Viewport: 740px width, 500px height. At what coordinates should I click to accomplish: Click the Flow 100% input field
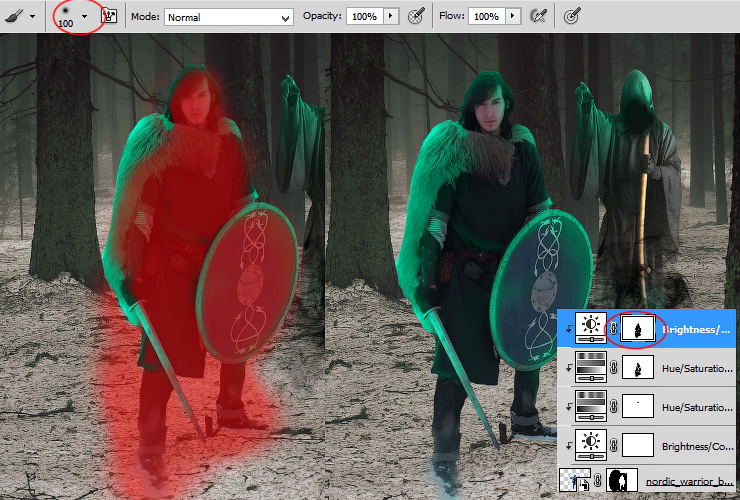pyautogui.click(x=487, y=16)
